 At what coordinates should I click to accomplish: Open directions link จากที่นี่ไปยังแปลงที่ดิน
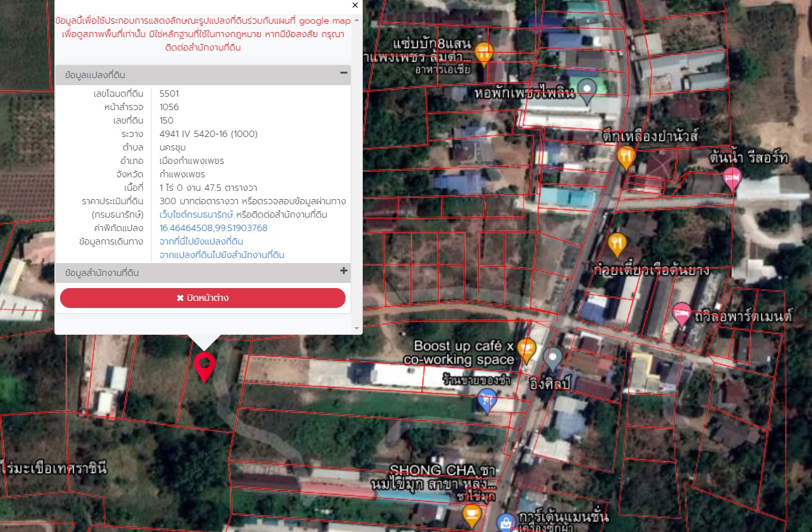201,241
